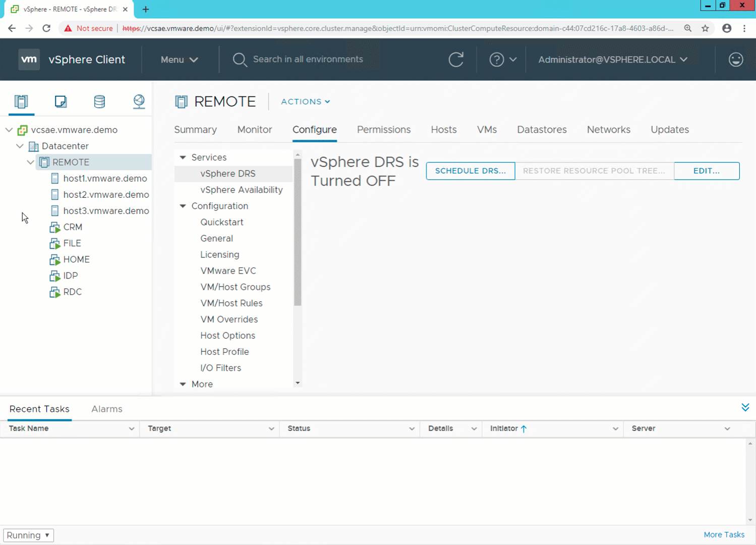The image size is (756, 545).
Task: Click the EDIT button for DRS
Action: click(x=706, y=171)
